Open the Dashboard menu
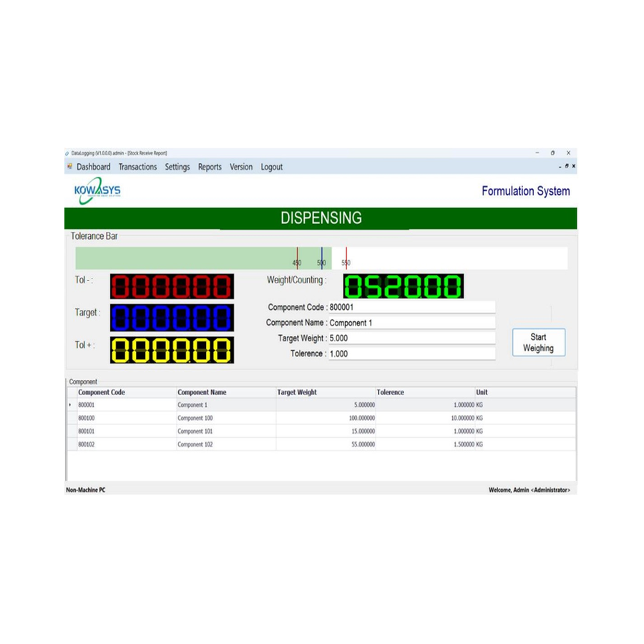The height and width of the screenshot is (644, 644). point(94,167)
